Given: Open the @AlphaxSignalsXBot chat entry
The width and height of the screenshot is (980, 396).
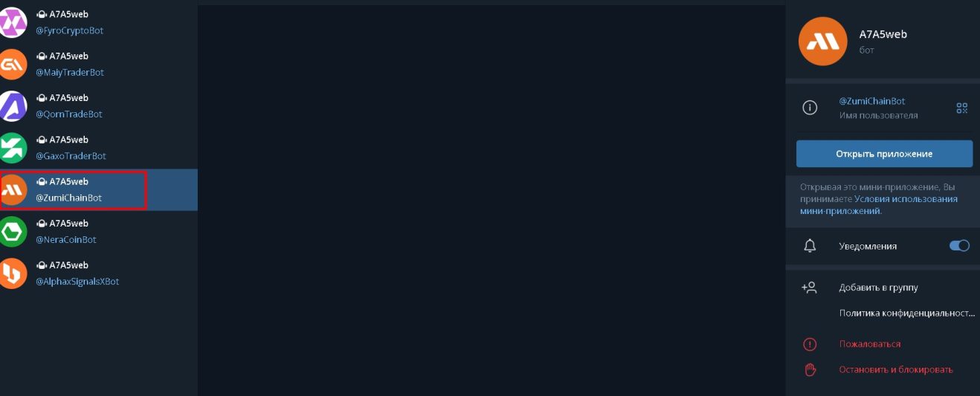Looking at the screenshot, I should tap(99, 273).
